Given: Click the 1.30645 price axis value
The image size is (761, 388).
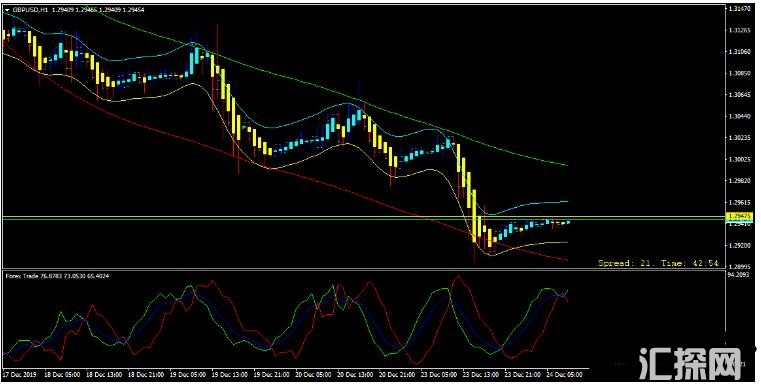Looking at the screenshot, I should (739, 95).
